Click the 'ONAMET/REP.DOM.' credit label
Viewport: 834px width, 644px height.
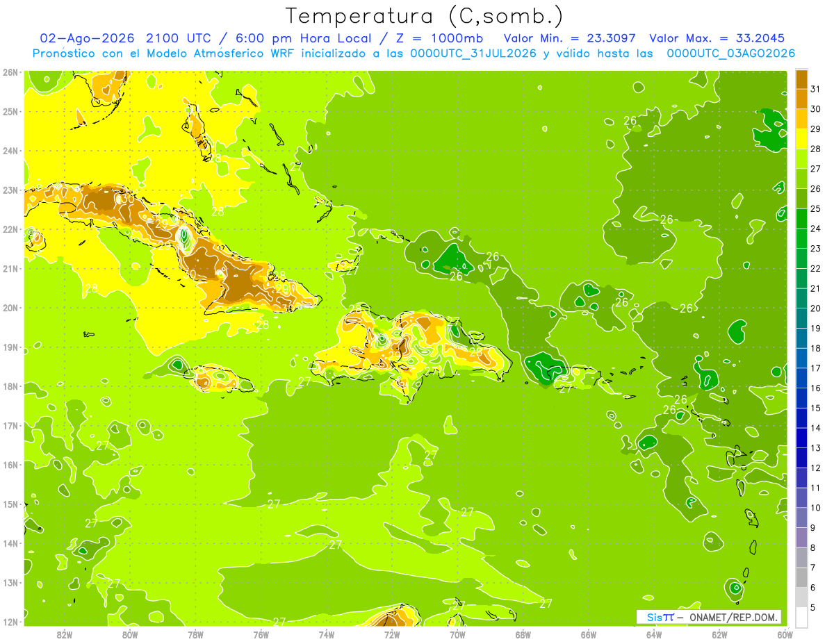click(x=733, y=617)
